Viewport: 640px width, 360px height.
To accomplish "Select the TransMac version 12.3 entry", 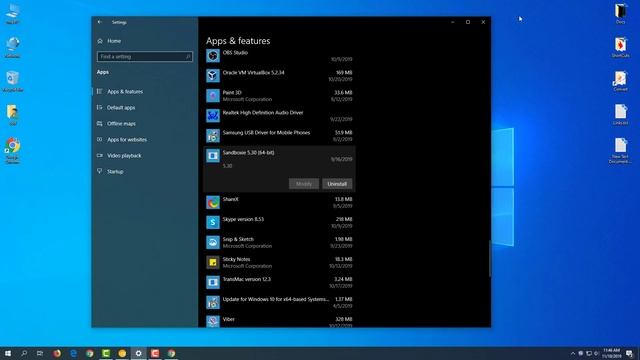I will (247, 279).
